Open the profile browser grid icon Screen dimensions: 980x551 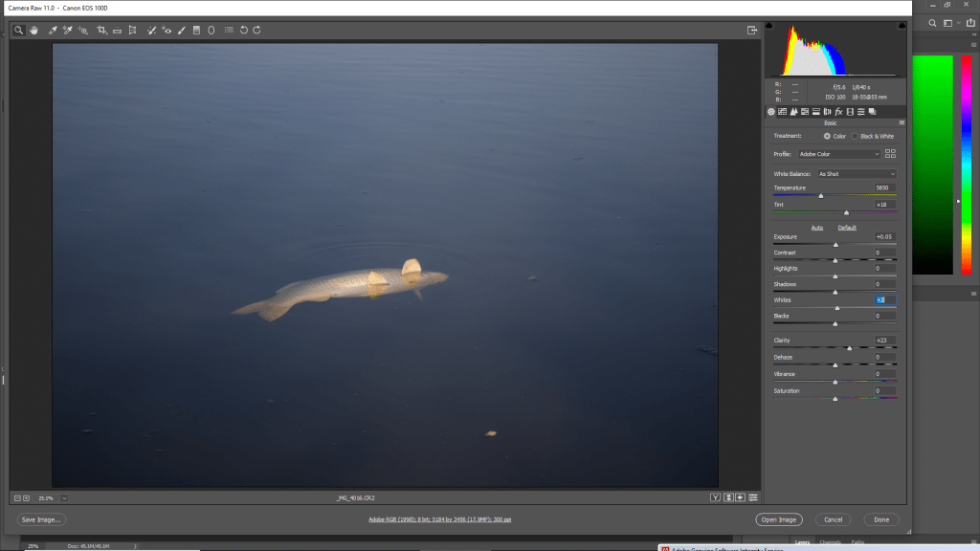890,153
